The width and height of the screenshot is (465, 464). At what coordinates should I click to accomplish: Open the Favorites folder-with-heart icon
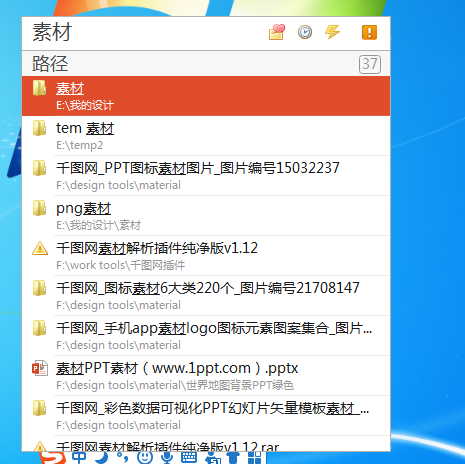pos(277,32)
